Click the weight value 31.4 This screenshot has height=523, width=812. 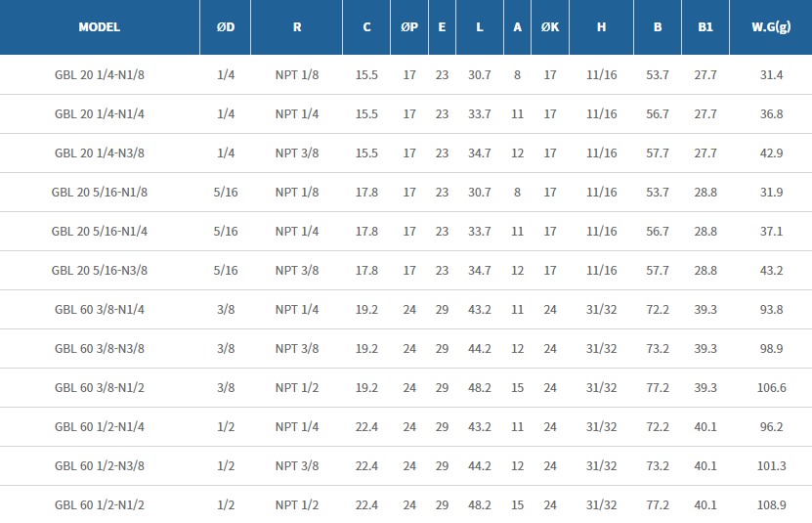click(x=771, y=75)
